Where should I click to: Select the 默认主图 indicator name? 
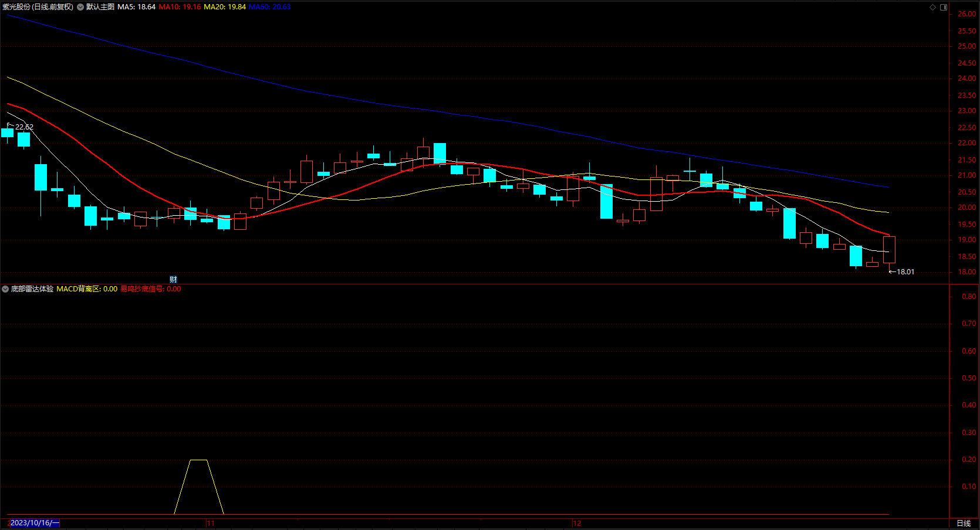pos(100,7)
